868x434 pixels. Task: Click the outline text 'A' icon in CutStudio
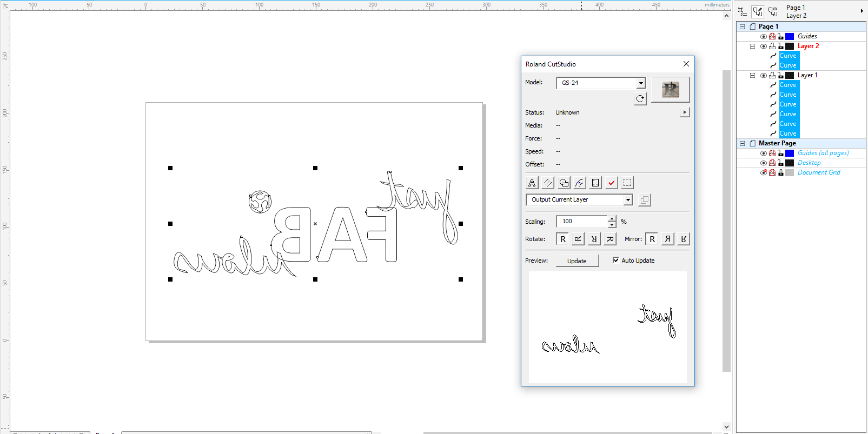coord(532,183)
